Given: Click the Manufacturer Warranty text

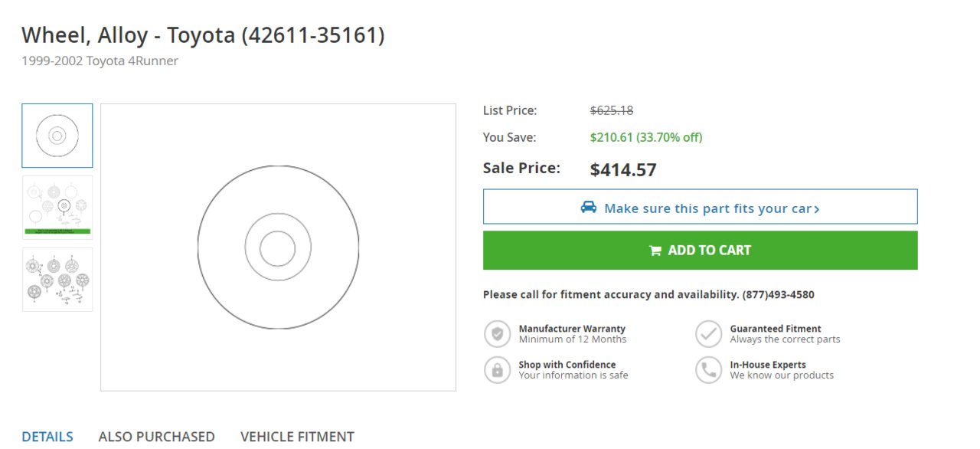Looking at the screenshot, I should click(572, 329).
